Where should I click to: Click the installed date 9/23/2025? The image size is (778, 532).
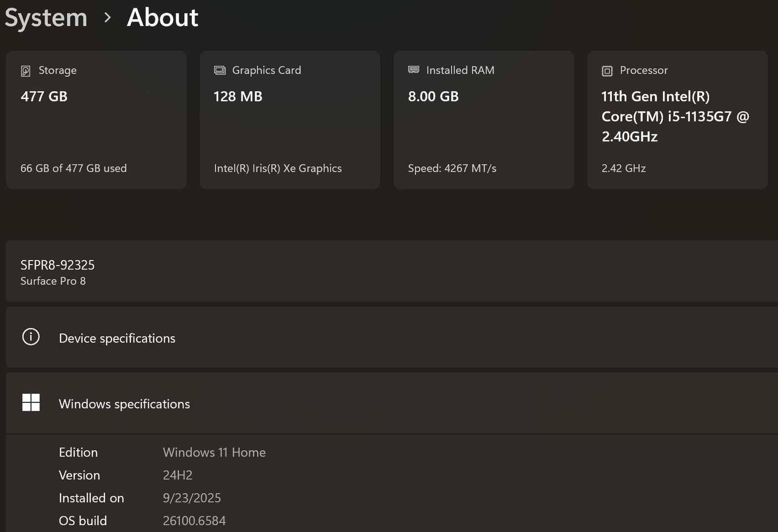192,498
